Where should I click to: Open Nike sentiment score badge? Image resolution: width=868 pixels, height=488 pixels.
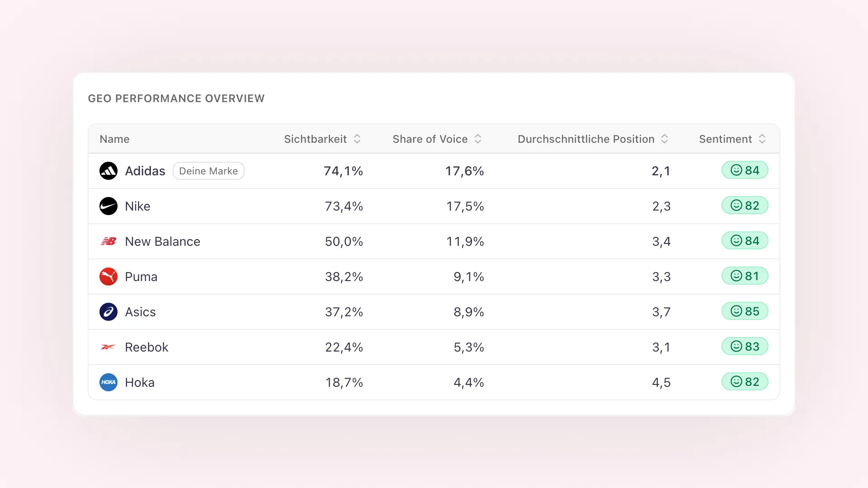pos(745,205)
